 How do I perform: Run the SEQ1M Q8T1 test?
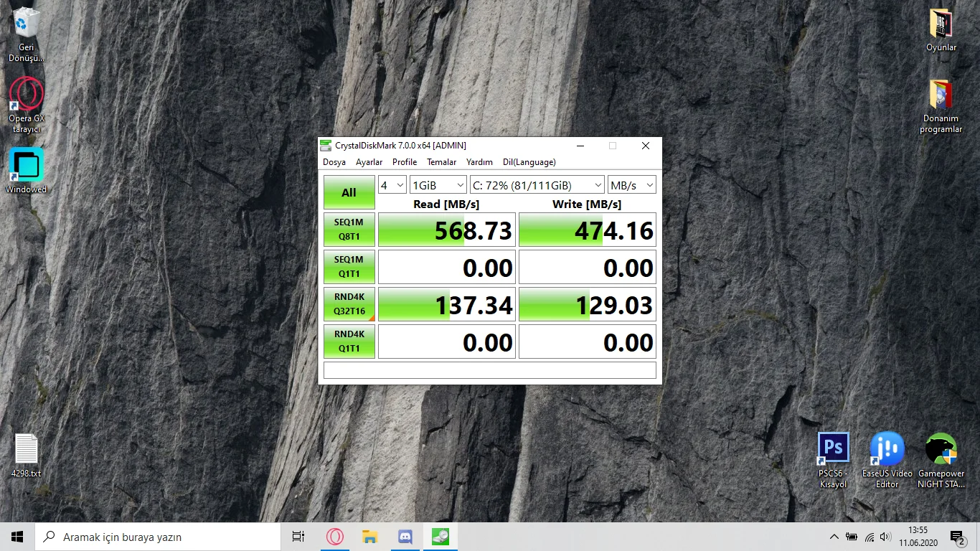click(349, 230)
